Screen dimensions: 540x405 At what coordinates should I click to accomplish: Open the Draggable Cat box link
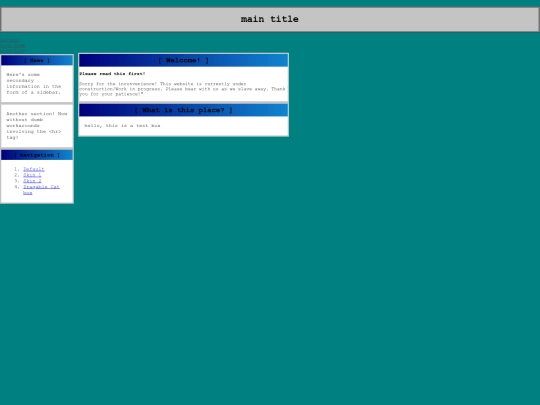pyautogui.click(x=41, y=190)
